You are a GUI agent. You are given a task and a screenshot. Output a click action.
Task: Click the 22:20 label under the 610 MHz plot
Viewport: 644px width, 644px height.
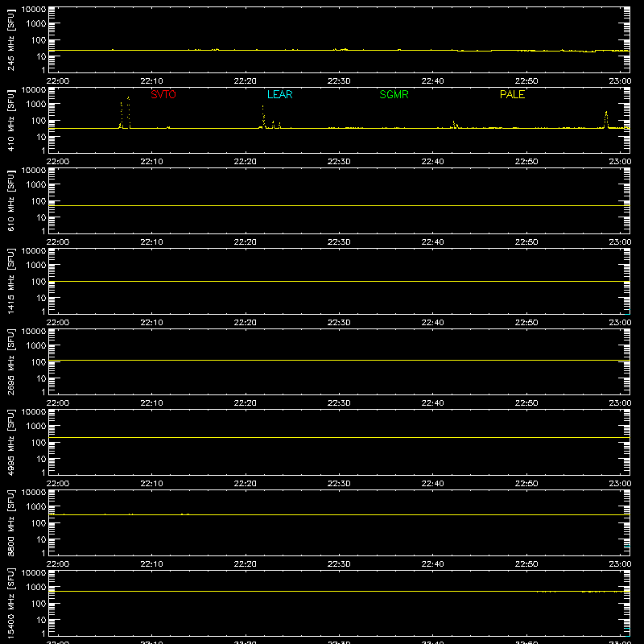(246, 242)
